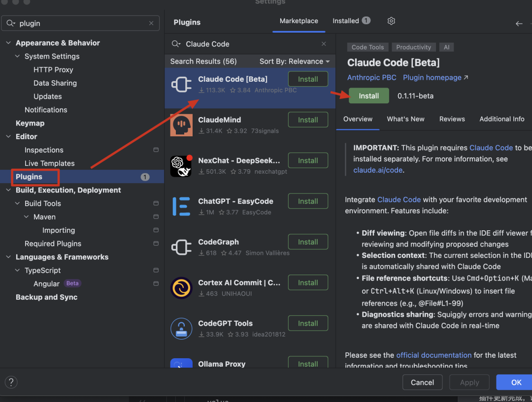Focus the settings search field

point(80,23)
